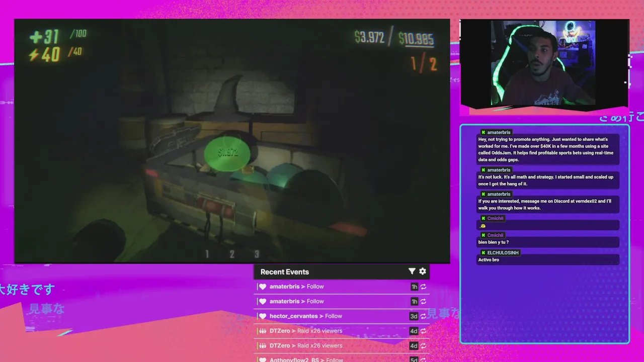
Task: Click first 'amaterbris > Follow' event text
Action: pos(297,287)
